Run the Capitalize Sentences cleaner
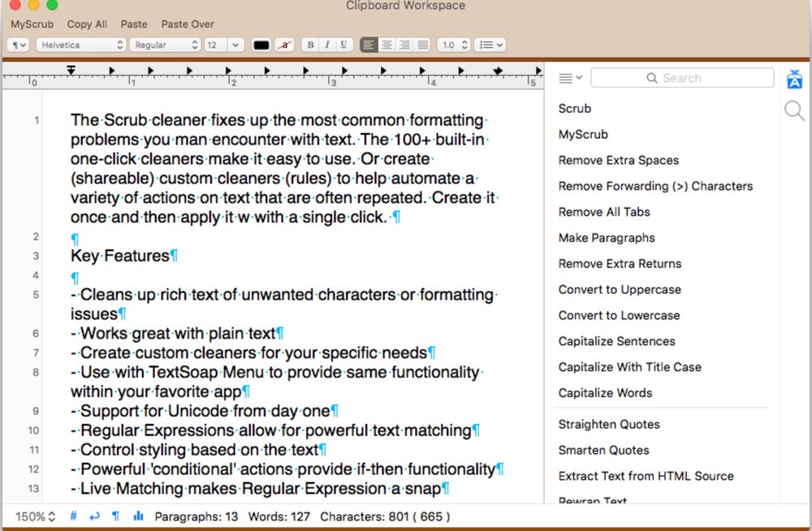812x531 pixels. click(616, 341)
